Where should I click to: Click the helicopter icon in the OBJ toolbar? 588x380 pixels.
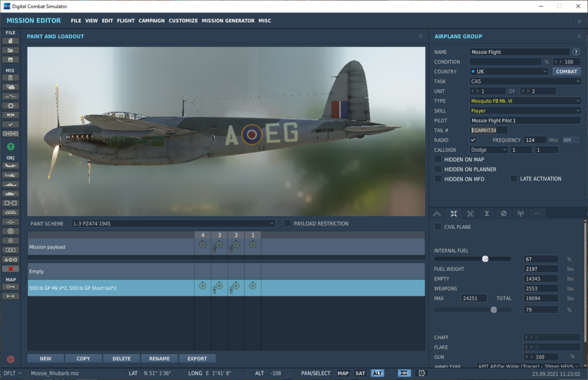coord(11,175)
